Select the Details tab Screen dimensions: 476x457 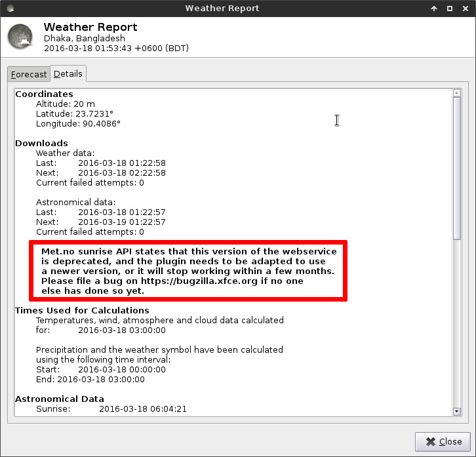tap(67, 73)
